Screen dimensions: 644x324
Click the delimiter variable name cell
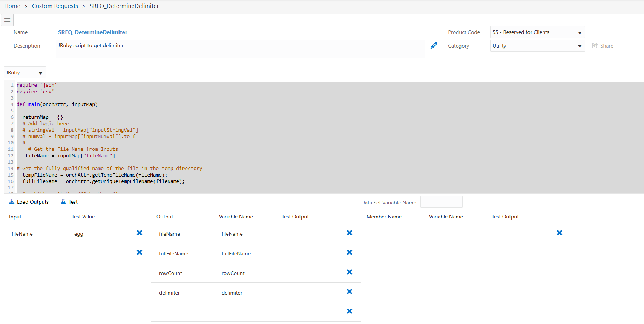pos(232,293)
